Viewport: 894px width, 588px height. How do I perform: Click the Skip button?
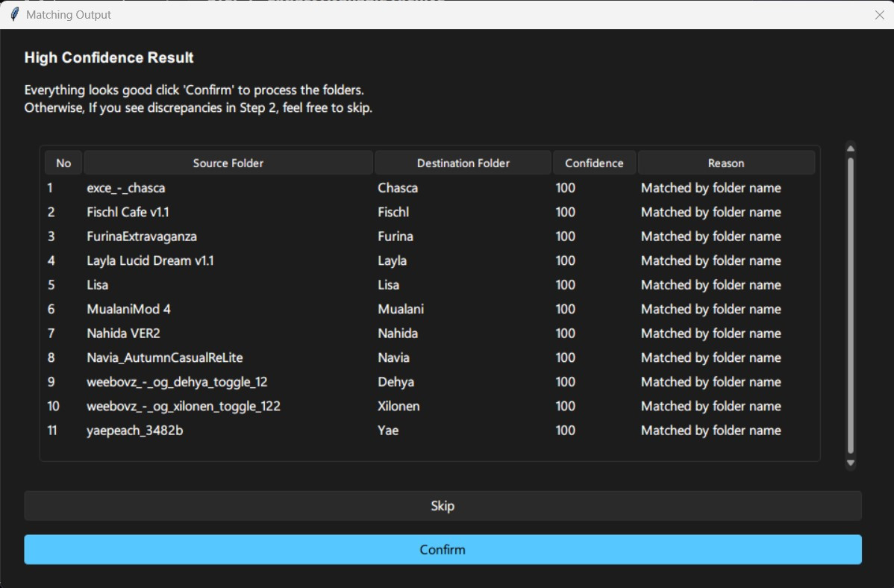coord(443,505)
